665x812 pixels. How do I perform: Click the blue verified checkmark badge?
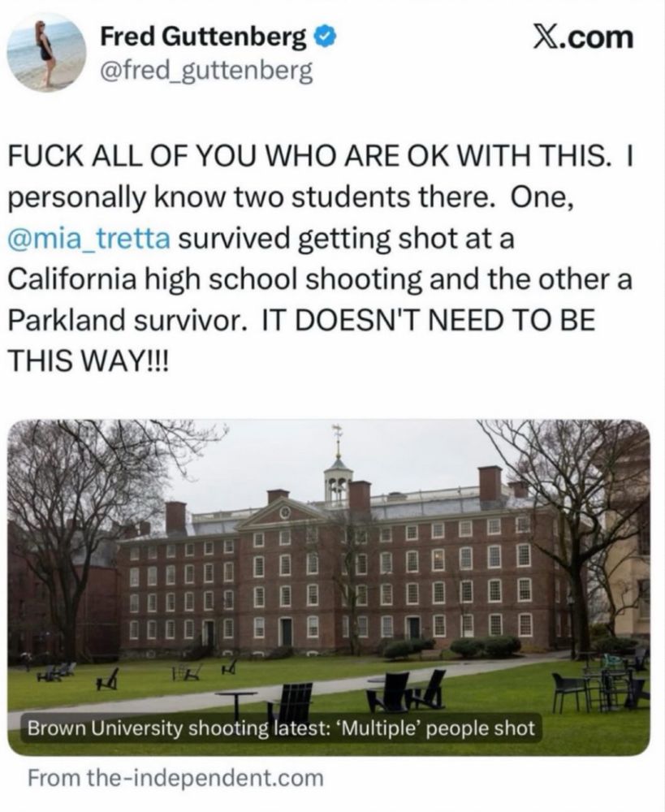pos(326,37)
